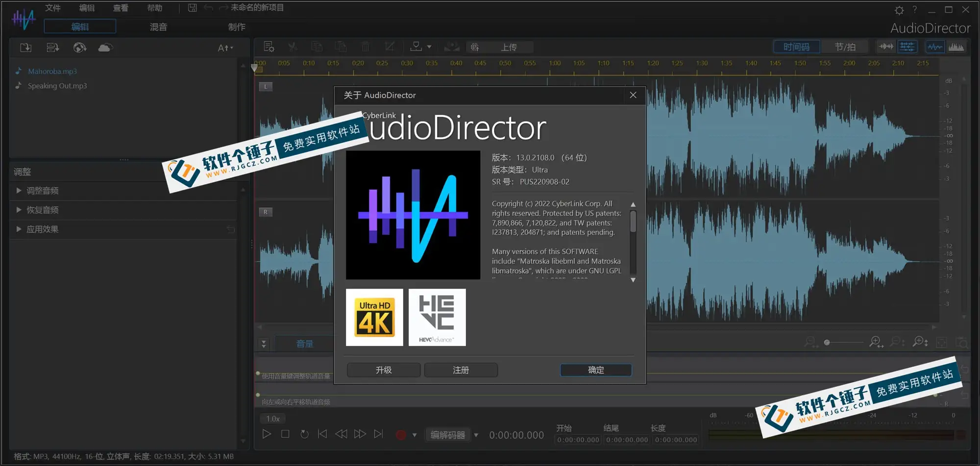Click the frequency display waveform icon
Screen dimensions: 980x466
(x=934, y=47)
